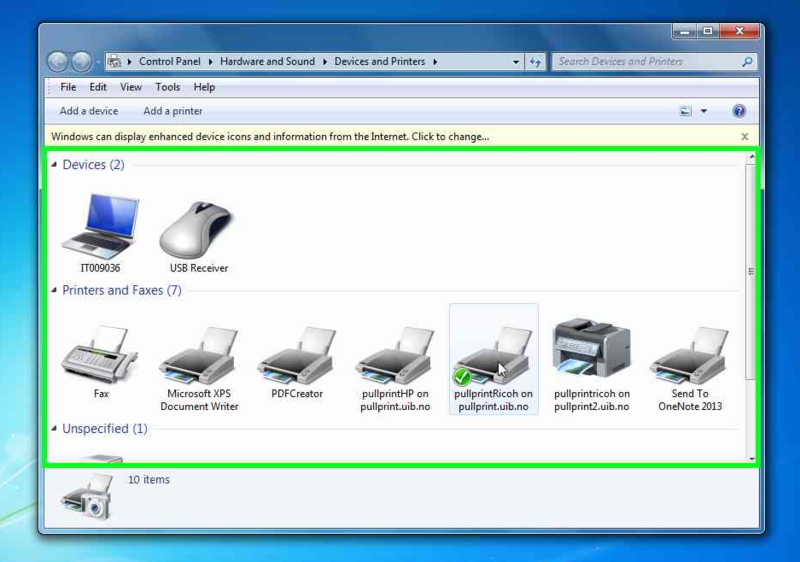800x562 pixels.
Task: Click the enhanced device icons information message
Action: 270,137
